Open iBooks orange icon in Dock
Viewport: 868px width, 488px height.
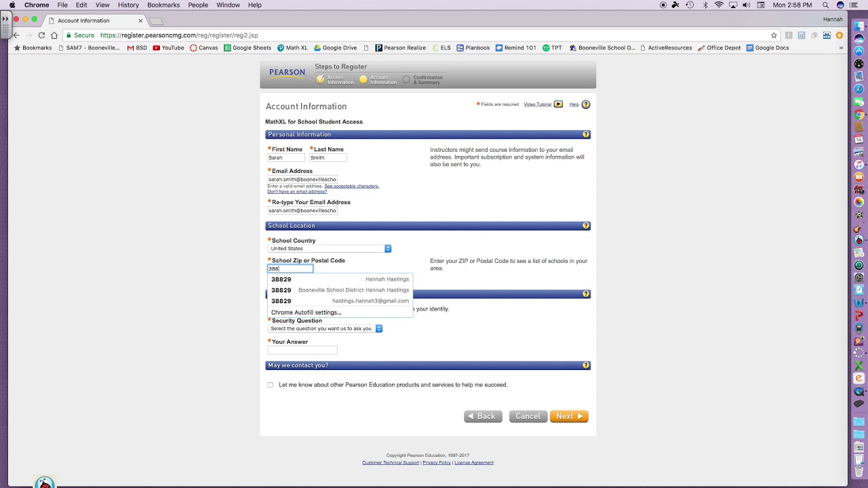pyautogui.click(x=859, y=178)
